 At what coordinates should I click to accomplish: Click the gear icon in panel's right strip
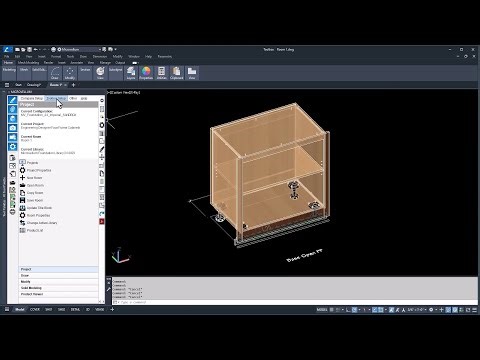click(x=102, y=125)
